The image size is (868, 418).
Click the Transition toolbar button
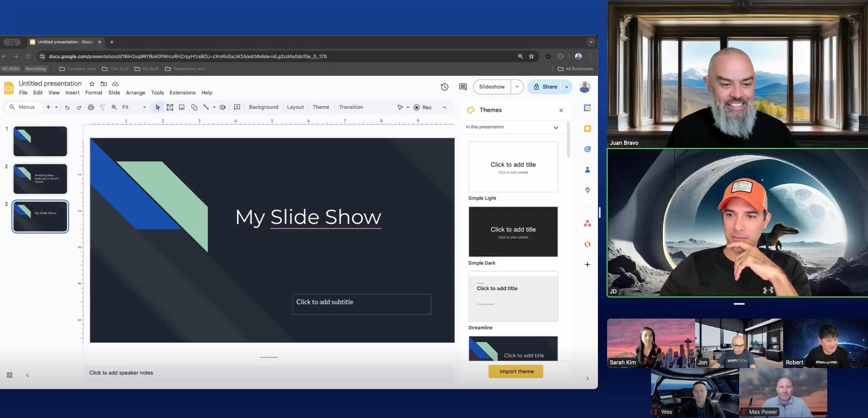pyautogui.click(x=351, y=107)
